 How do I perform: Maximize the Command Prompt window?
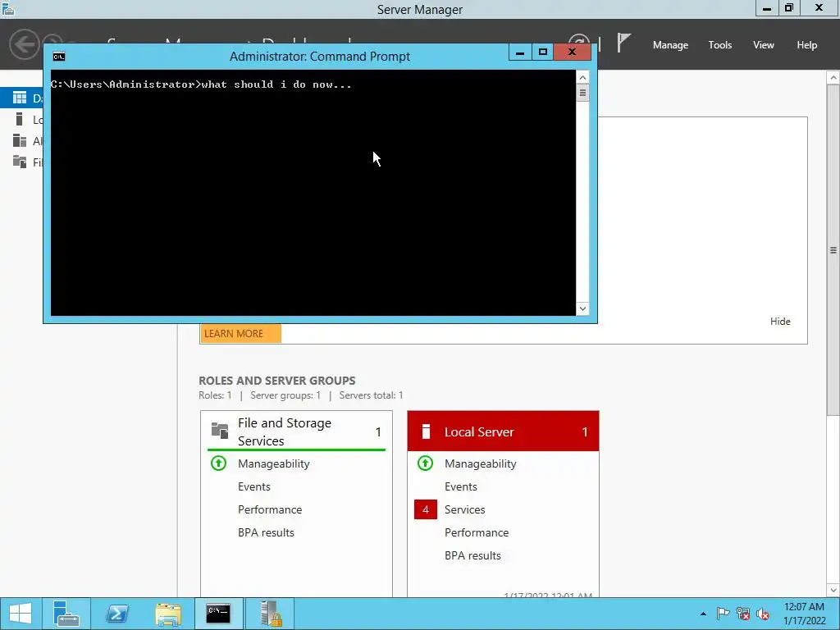pyautogui.click(x=543, y=52)
